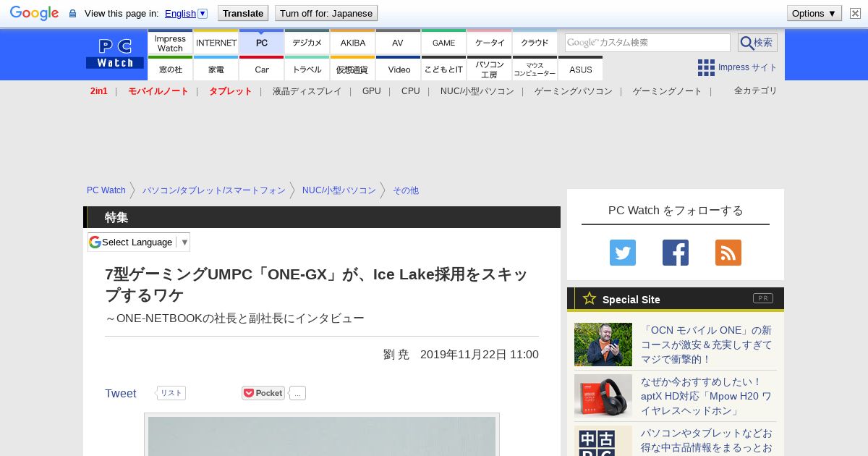This screenshot has width=868, height=456.
Task: Select the PC tab
Action: pyautogui.click(x=262, y=43)
